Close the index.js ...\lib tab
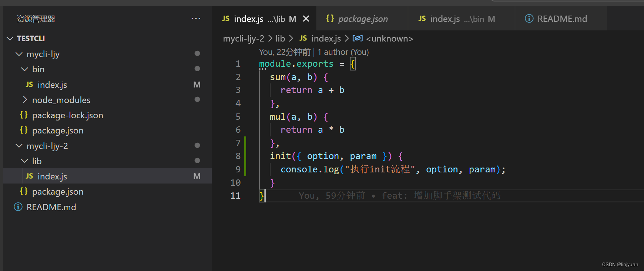 306,19
